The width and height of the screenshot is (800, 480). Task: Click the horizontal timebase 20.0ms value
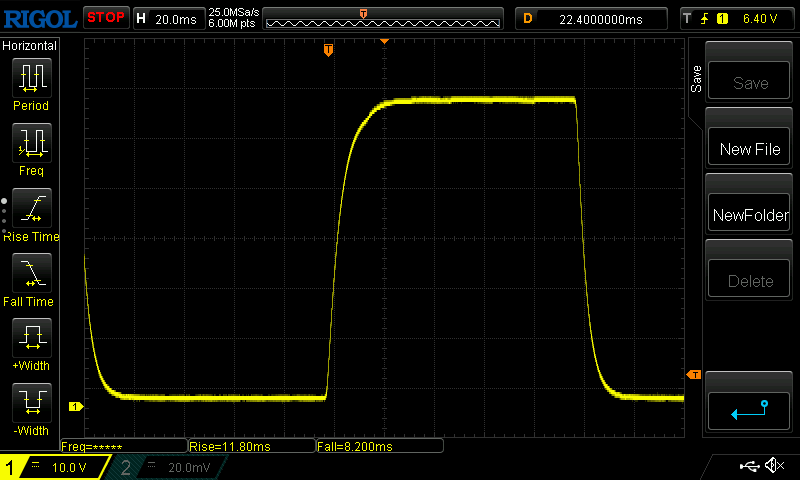coord(176,19)
